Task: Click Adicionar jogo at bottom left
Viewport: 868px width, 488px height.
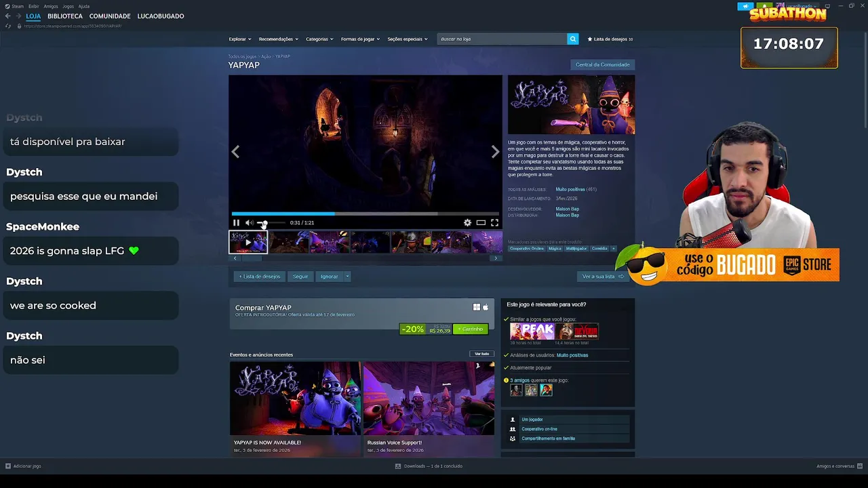Action: (23, 466)
